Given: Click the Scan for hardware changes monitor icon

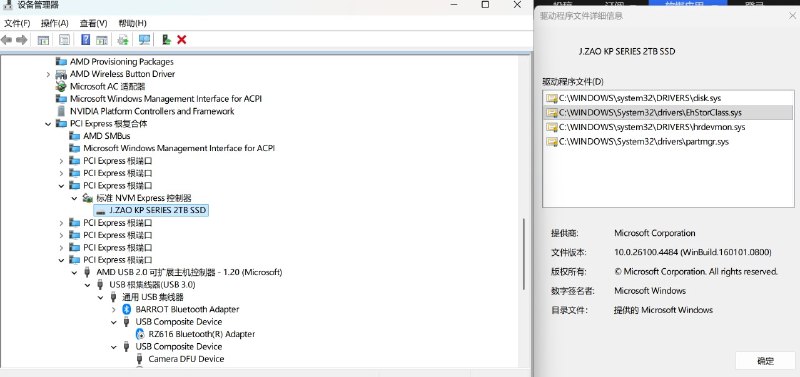Looking at the screenshot, I should point(144,40).
